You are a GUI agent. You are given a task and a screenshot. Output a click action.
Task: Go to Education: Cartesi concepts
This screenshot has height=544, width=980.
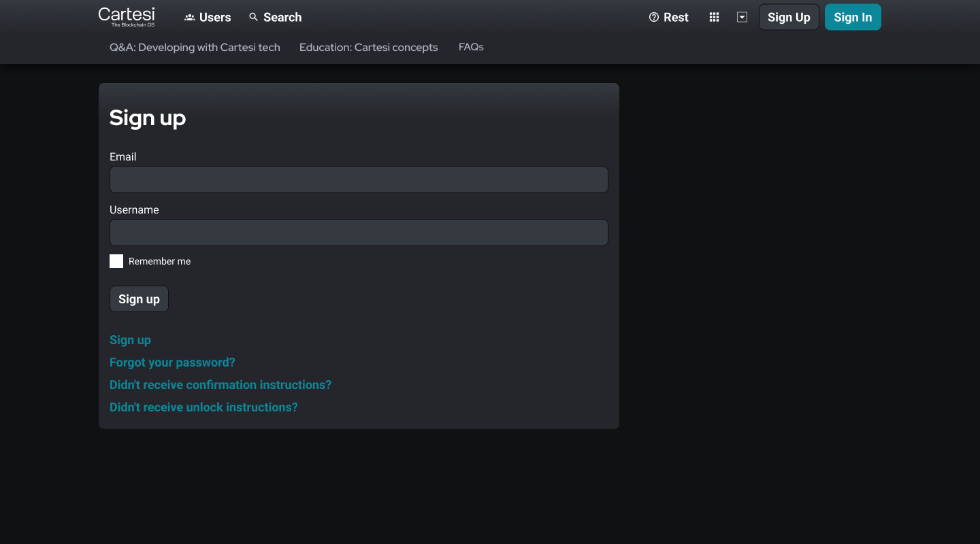[368, 47]
